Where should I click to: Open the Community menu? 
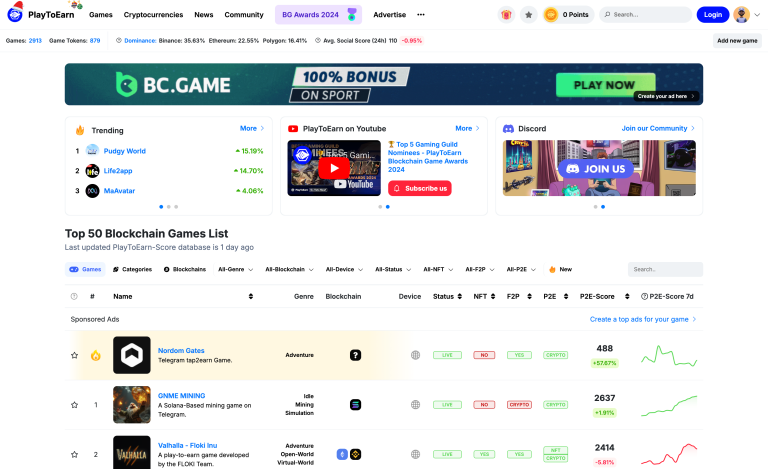(244, 15)
